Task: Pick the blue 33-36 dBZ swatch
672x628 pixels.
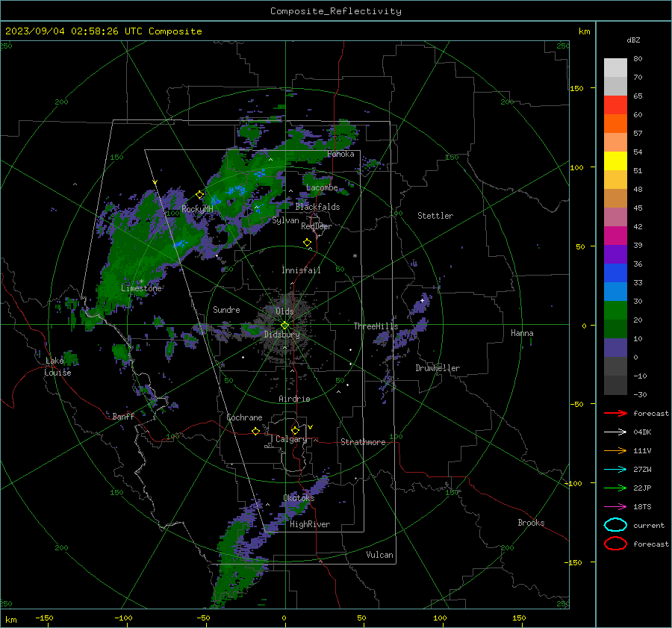Action: click(x=615, y=273)
